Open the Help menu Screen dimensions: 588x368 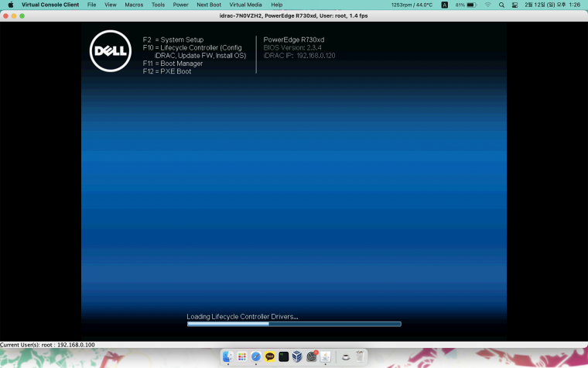(276, 5)
